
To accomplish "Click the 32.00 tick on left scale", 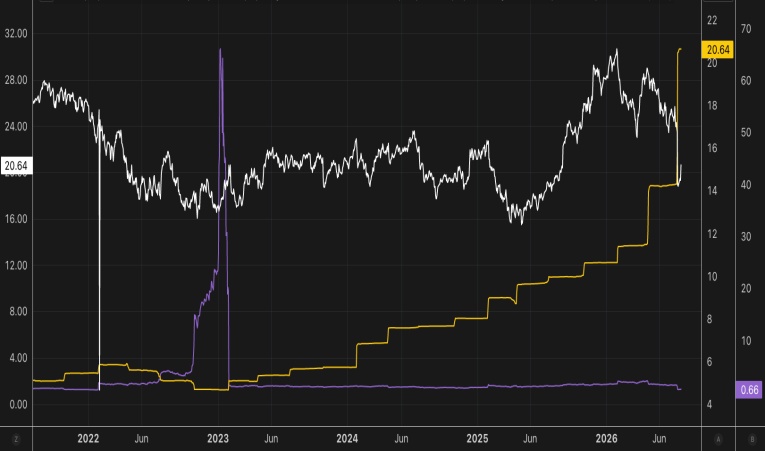I will point(16,34).
